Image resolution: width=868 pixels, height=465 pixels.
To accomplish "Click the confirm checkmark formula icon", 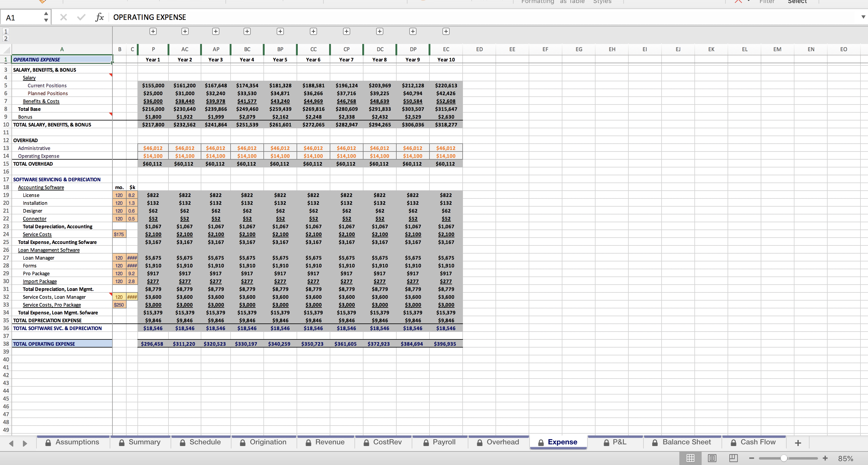I will pyautogui.click(x=81, y=17).
